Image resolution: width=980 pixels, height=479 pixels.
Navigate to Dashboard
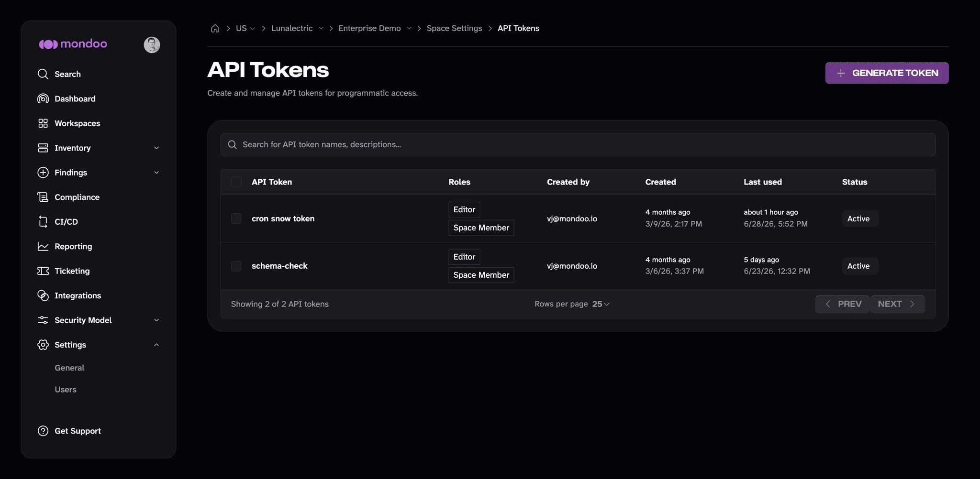tap(75, 98)
